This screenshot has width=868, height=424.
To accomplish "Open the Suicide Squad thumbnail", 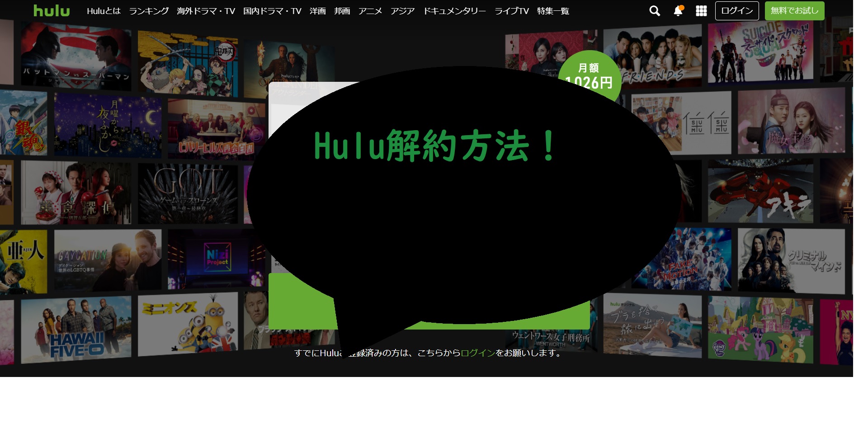I will pos(760,52).
